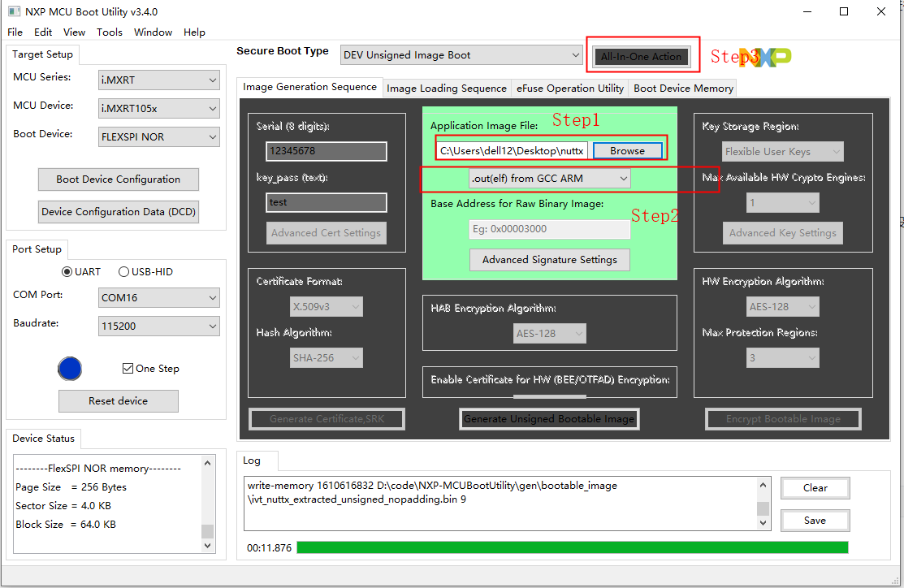This screenshot has height=588, width=904.
Task: Click Browse for application image file
Action: click(x=627, y=150)
